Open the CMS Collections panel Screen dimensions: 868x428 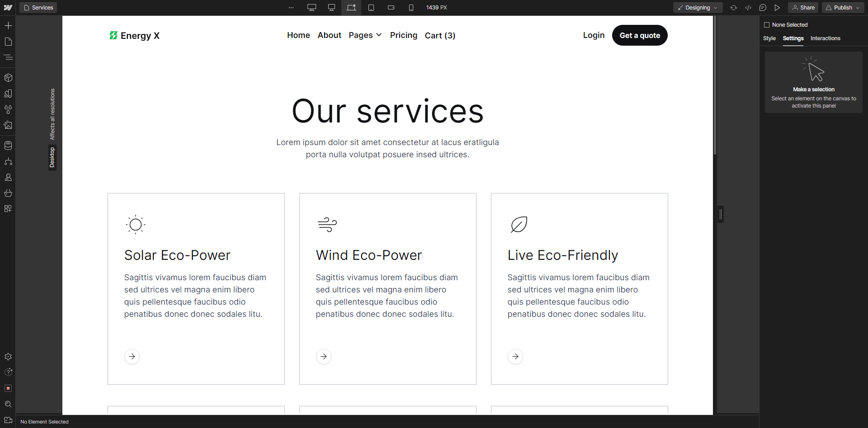coord(8,145)
